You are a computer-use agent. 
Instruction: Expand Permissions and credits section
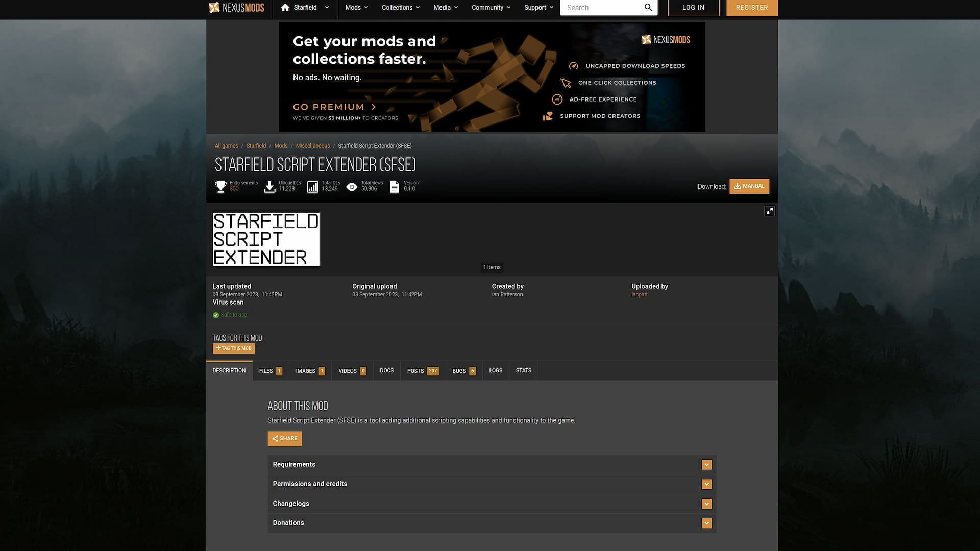point(492,484)
